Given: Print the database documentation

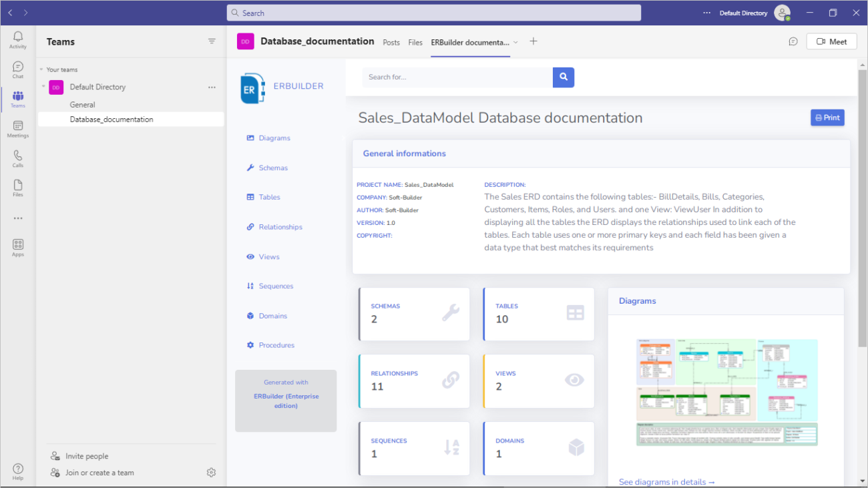Looking at the screenshot, I should click(827, 117).
